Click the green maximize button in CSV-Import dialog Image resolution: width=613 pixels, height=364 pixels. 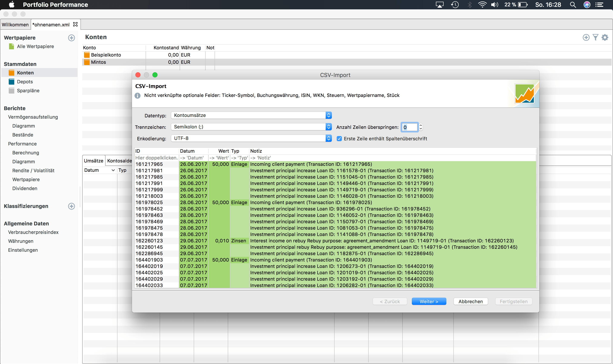tap(155, 75)
